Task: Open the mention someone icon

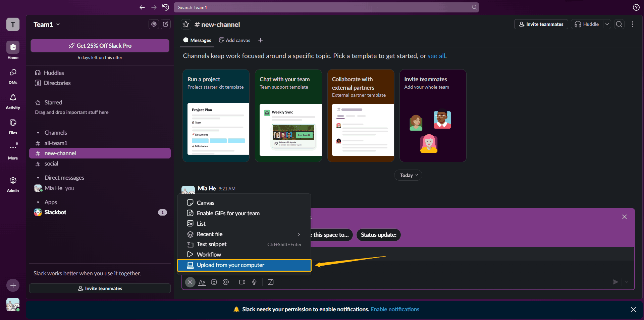Action: tap(226, 282)
